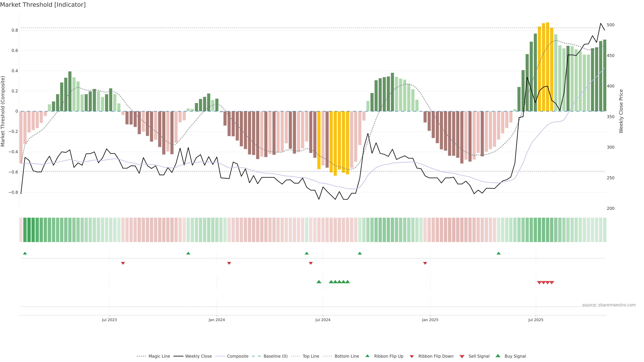
Task: Click the lone buy triangle before Jul 2024
Action: pos(319,282)
